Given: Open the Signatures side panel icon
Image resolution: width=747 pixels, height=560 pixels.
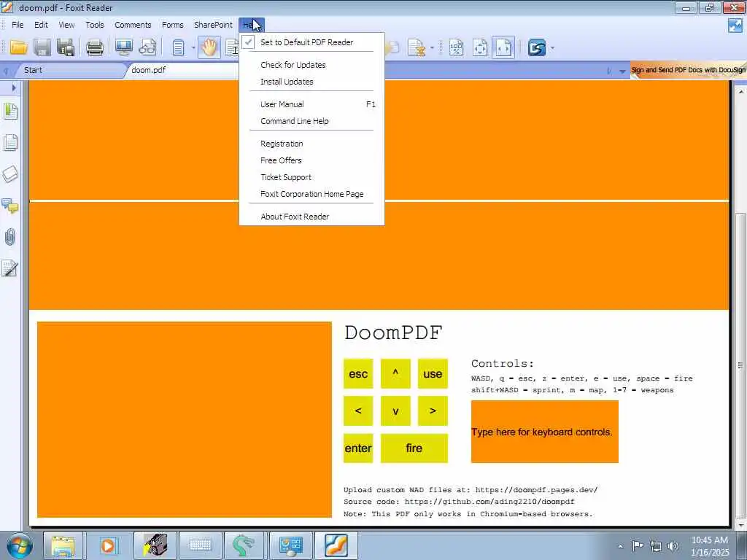Looking at the screenshot, I should tap(10, 268).
